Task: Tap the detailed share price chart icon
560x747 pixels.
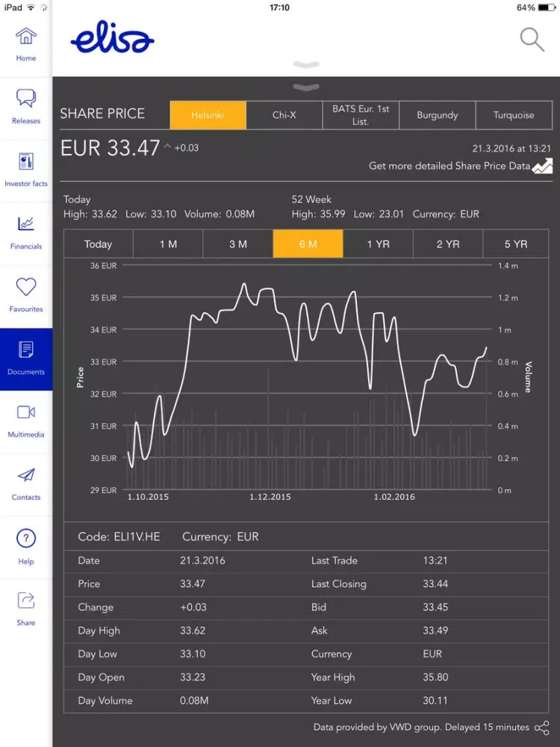Action: [542, 166]
